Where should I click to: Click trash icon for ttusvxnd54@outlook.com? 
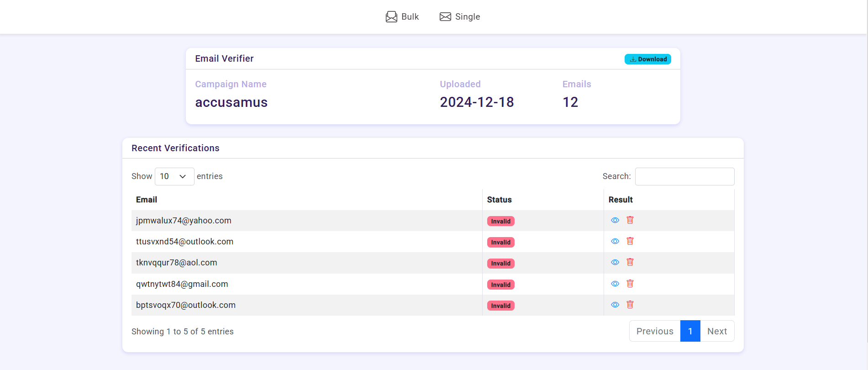point(630,241)
